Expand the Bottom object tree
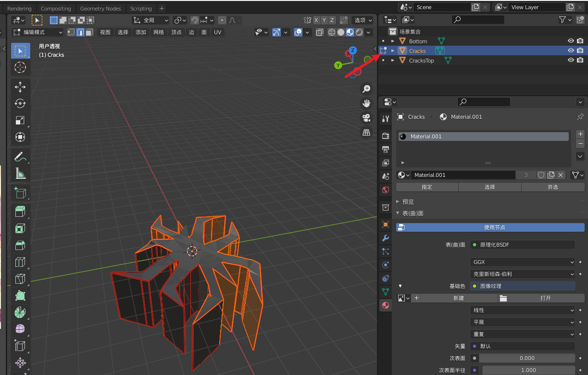The image size is (588, 375). [393, 41]
